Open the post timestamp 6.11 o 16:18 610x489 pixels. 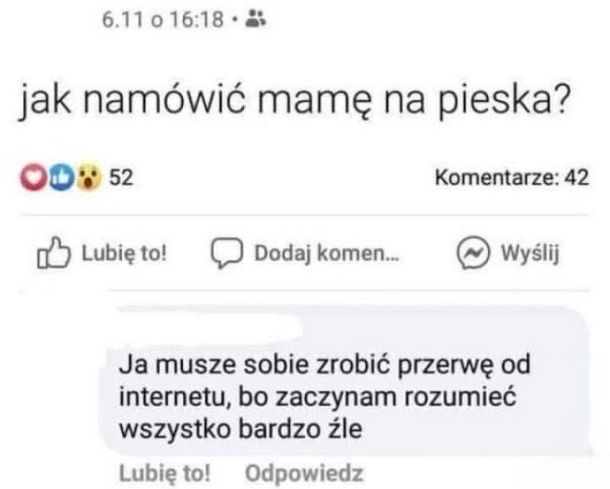pos(163,19)
